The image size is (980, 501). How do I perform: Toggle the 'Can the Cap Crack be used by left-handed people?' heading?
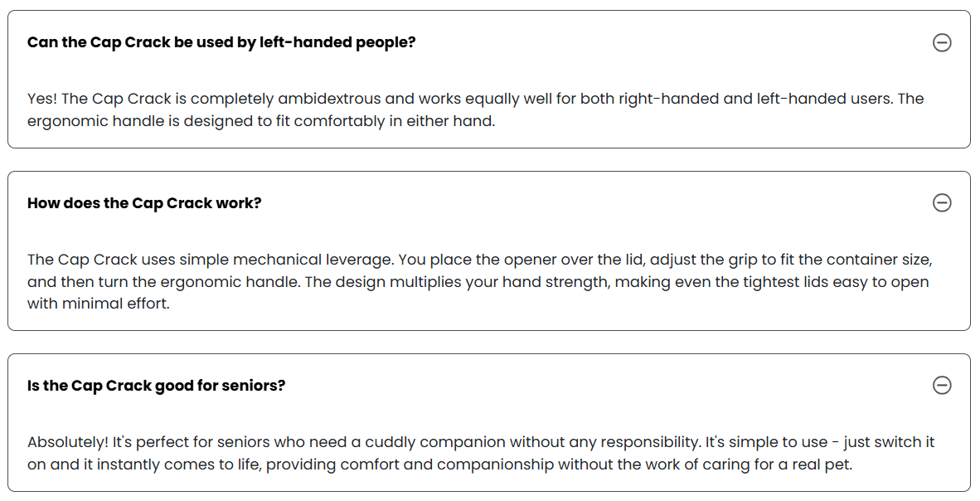pos(221,42)
